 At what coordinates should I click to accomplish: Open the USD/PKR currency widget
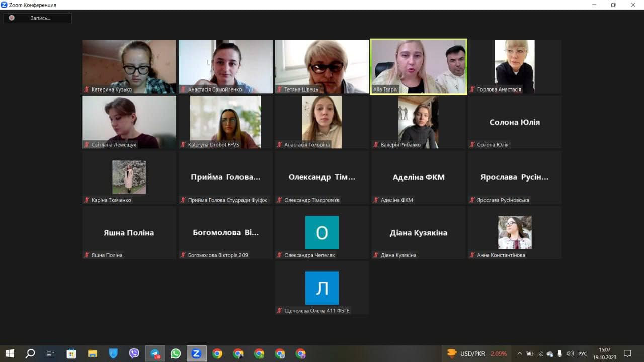[476, 353]
